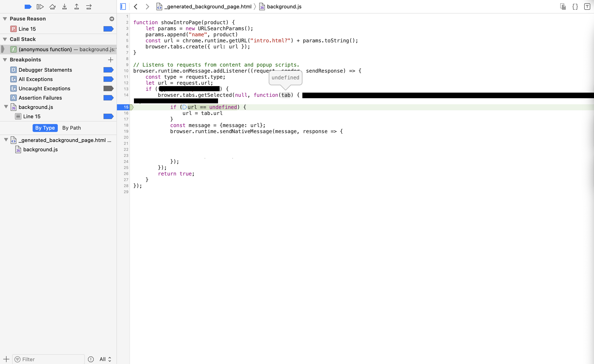Go back with the left arrow
594x364 pixels.
click(x=136, y=7)
